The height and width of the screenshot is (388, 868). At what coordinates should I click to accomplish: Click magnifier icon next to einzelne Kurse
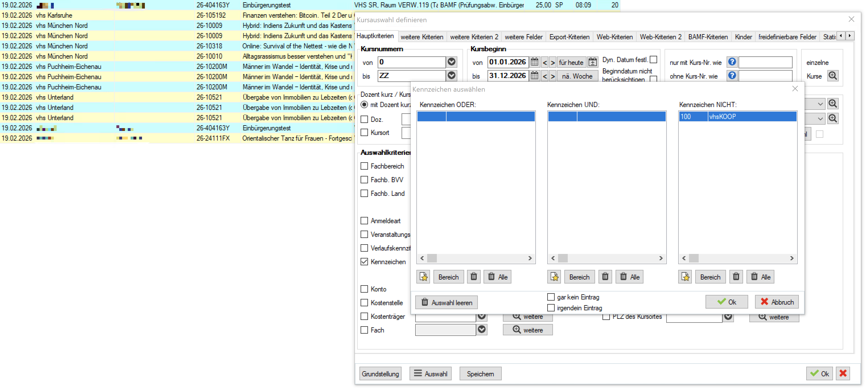[833, 76]
